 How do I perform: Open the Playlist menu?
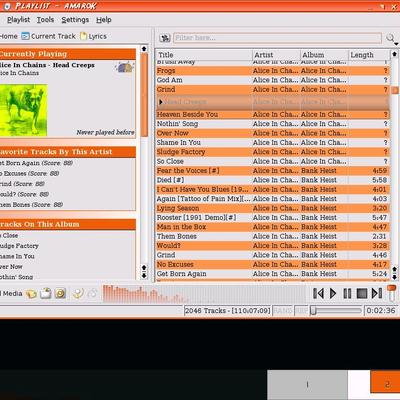18,20
